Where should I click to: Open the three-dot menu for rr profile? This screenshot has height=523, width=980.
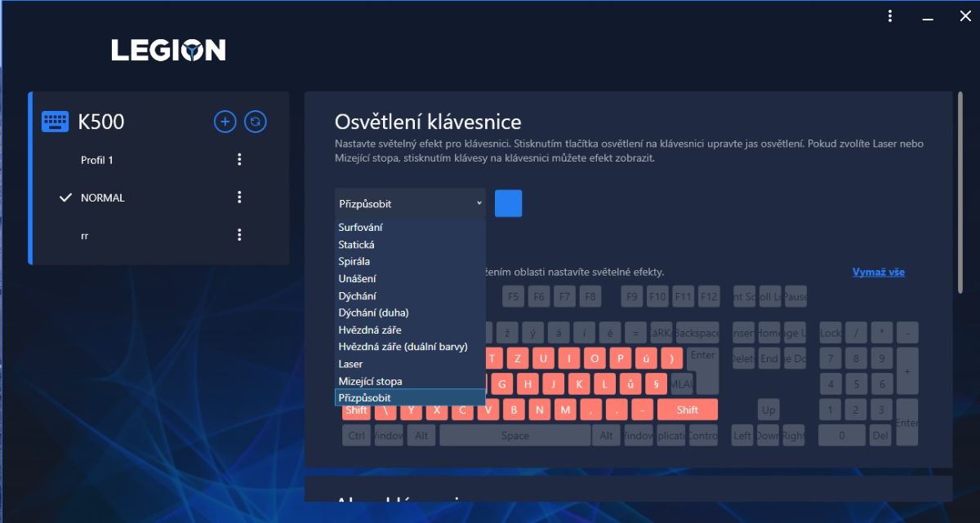[239, 235]
